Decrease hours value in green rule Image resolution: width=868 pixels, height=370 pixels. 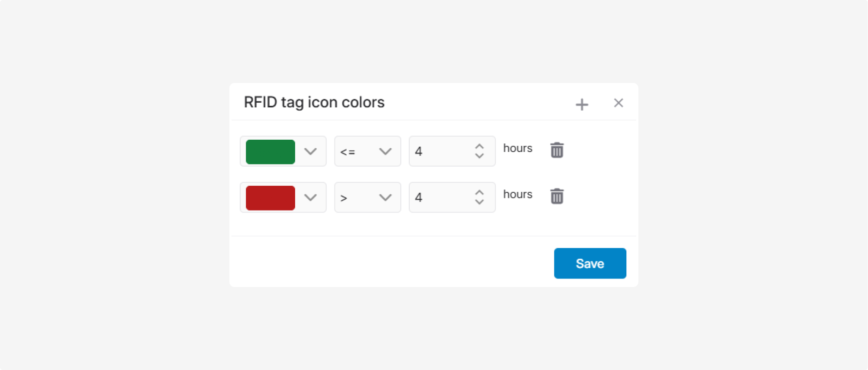point(479,156)
